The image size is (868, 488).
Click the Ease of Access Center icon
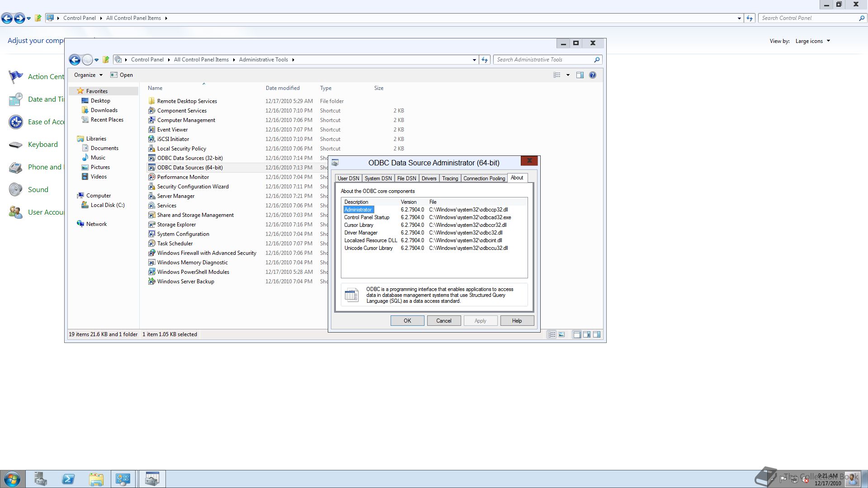16,122
